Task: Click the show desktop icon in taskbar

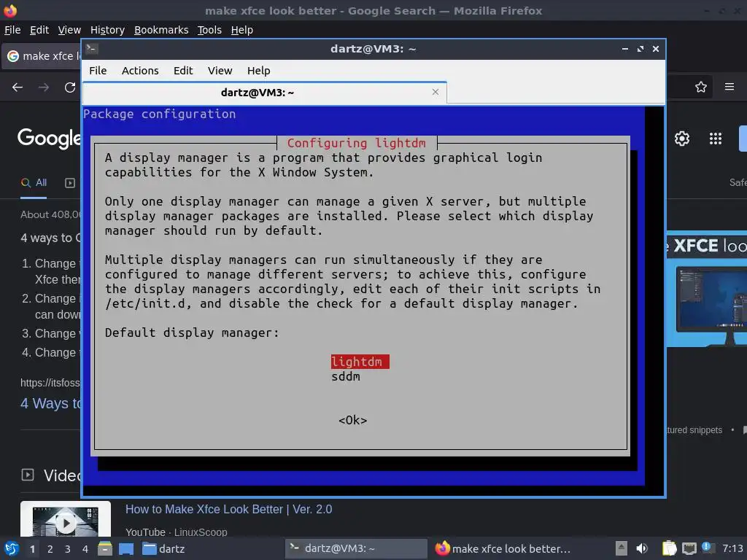Action: (x=126, y=548)
